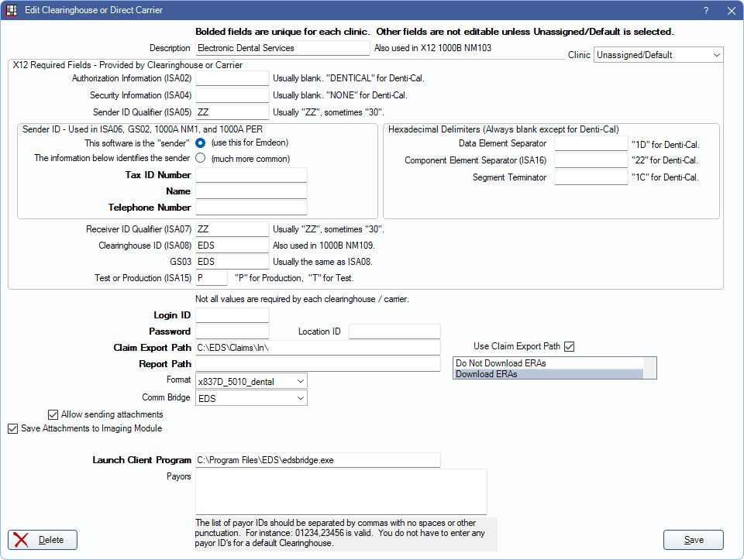Open the help question mark button
744x560 pixels.
(706, 11)
